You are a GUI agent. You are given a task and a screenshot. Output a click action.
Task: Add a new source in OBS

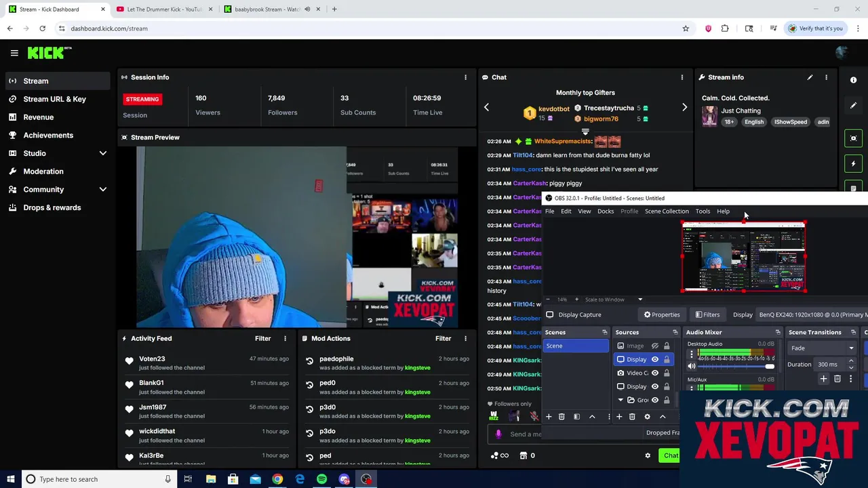pos(619,417)
